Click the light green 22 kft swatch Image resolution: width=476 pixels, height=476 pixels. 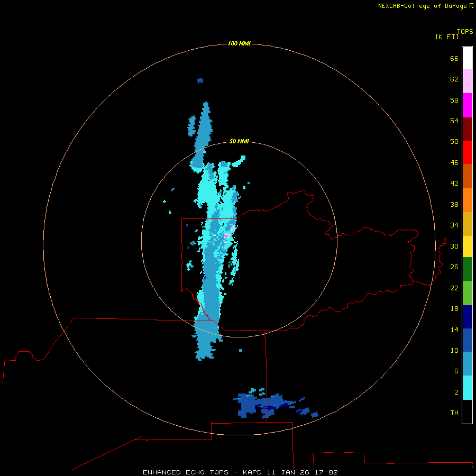click(467, 293)
